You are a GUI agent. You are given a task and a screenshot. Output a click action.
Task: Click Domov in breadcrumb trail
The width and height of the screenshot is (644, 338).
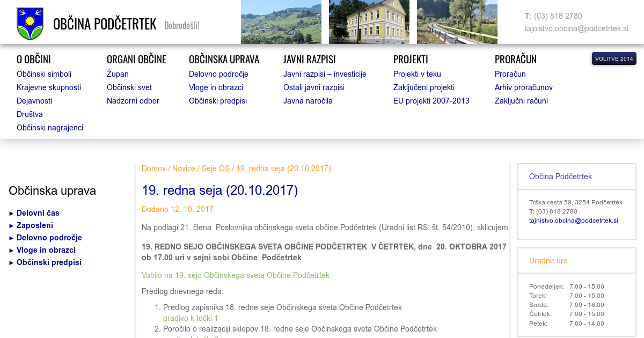click(153, 168)
